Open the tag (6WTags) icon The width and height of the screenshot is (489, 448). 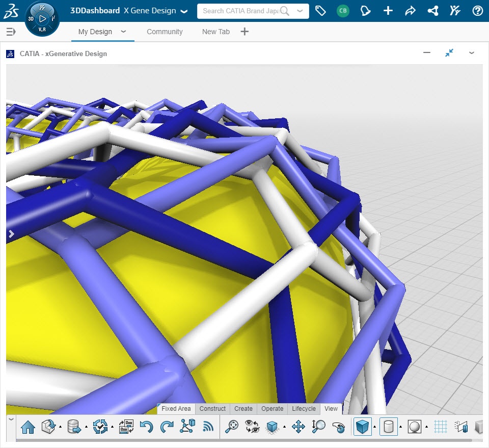click(320, 11)
